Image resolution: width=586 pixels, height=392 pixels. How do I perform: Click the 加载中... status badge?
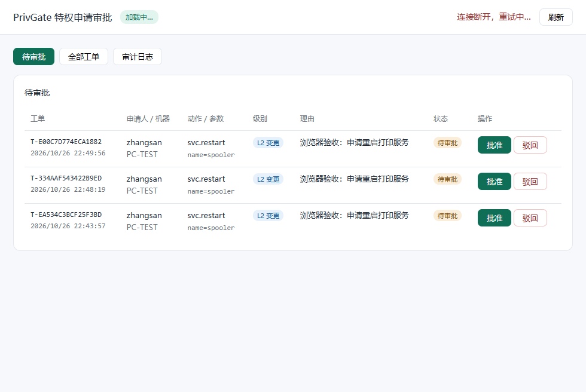pyautogui.click(x=139, y=17)
